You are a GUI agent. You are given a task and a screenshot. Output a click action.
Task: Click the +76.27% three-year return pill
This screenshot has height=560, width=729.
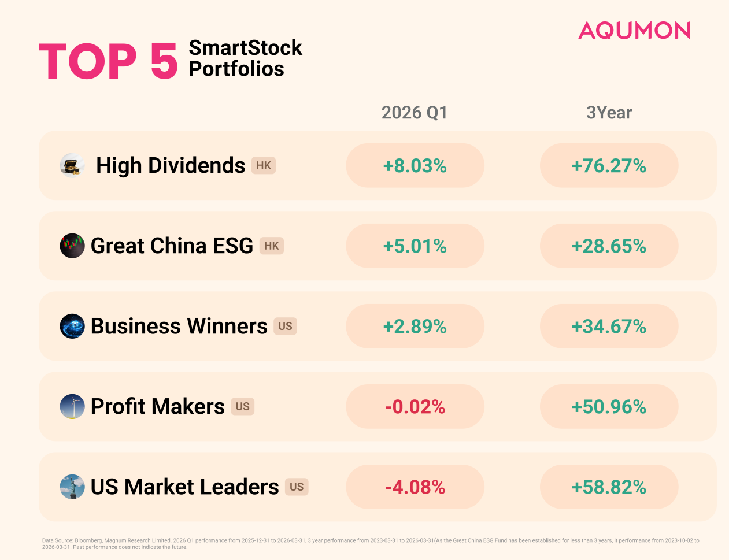coord(609,166)
